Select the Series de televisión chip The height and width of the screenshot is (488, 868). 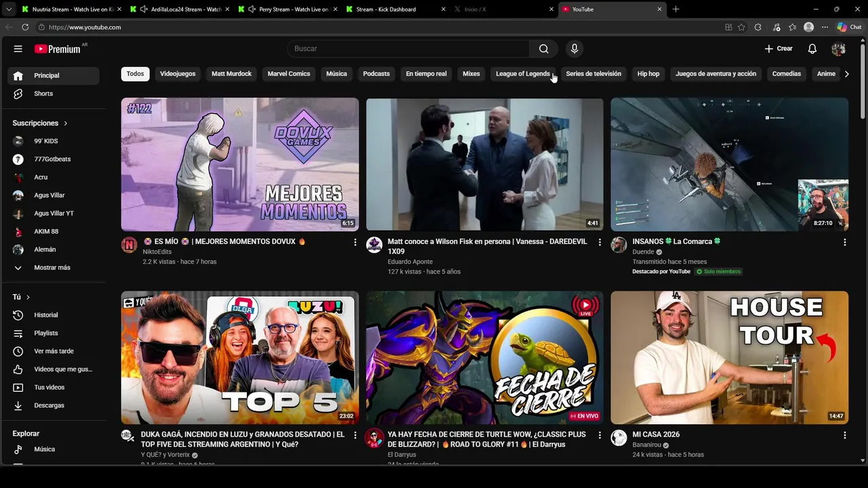pyautogui.click(x=593, y=74)
